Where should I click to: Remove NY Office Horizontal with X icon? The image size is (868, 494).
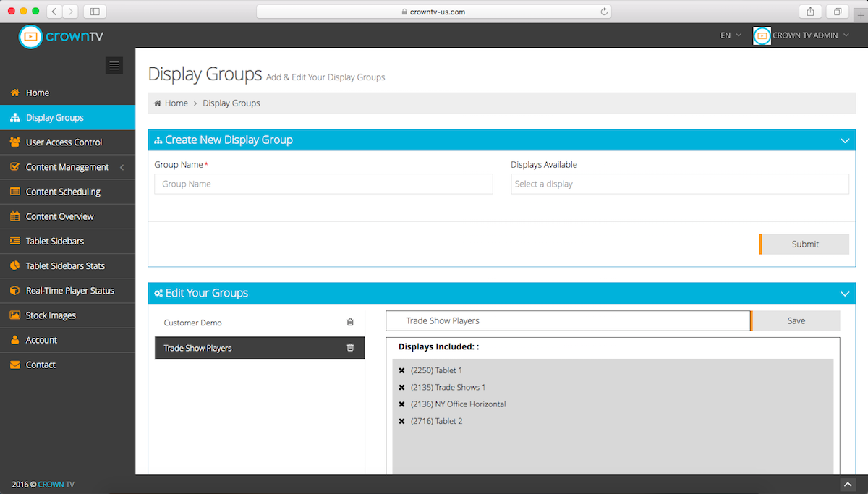coord(402,404)
